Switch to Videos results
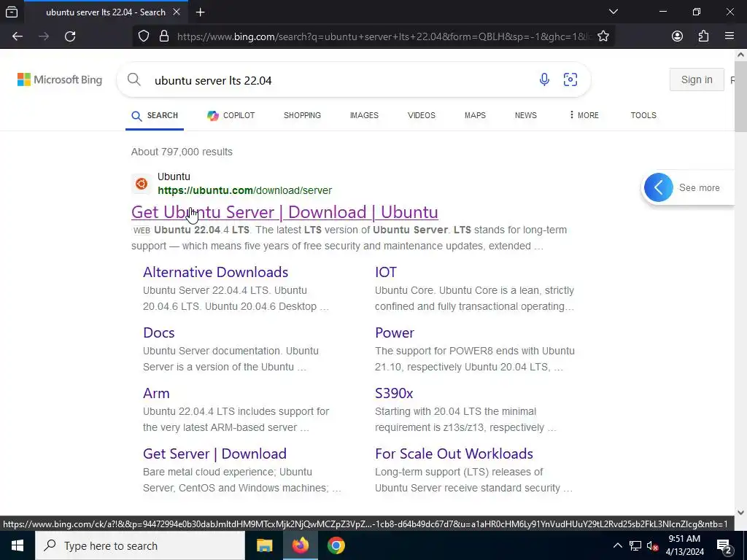This screenshot has height=560, width=747. click(421, 116)
